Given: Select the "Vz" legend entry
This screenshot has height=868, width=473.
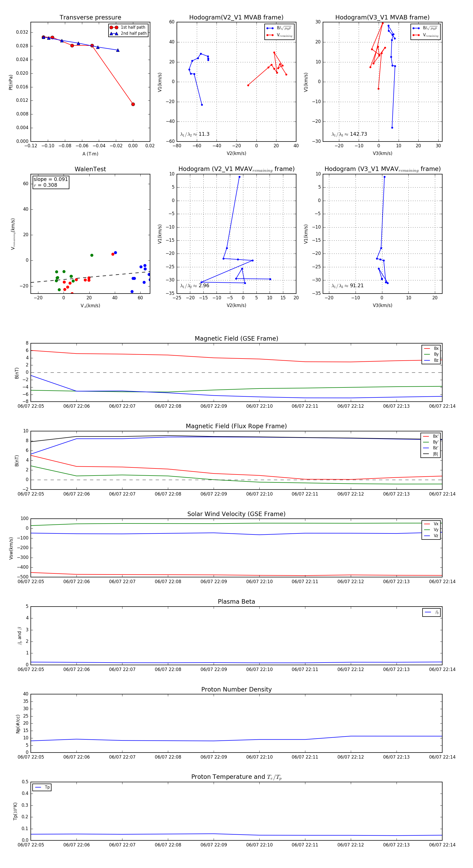Looking at the screenshot, I should pyautogui.click(x=431, y=536).
